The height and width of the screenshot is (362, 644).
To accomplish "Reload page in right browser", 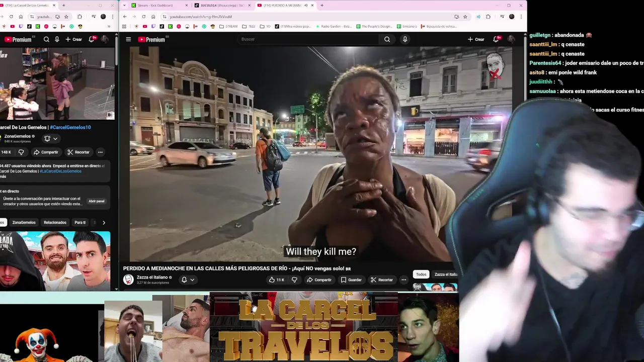I will 143,17.
